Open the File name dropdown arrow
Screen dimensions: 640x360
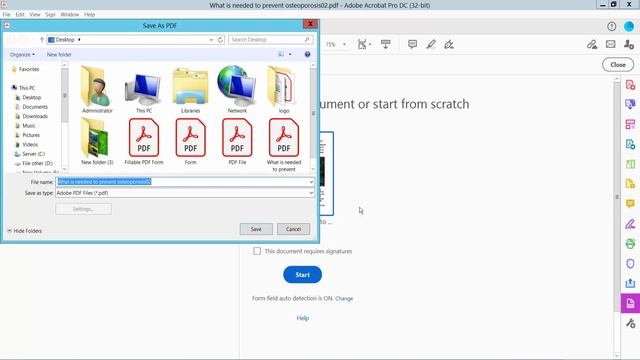tap(311, 182)
